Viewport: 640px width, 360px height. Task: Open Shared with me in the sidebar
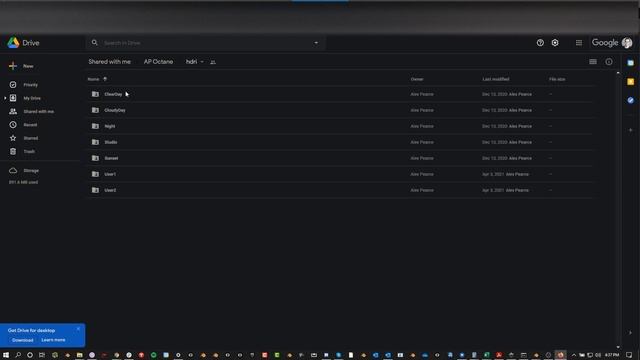click(x=38, y=111)
